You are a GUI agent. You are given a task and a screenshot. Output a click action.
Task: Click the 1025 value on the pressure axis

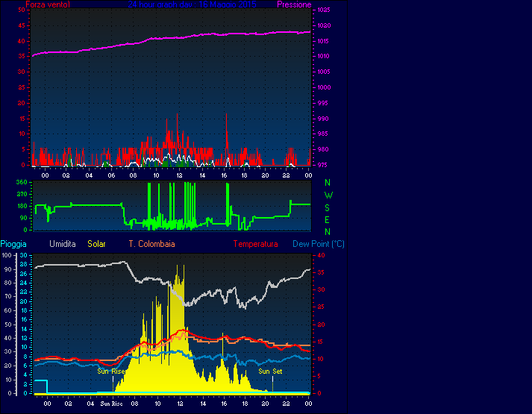[324, 10]
